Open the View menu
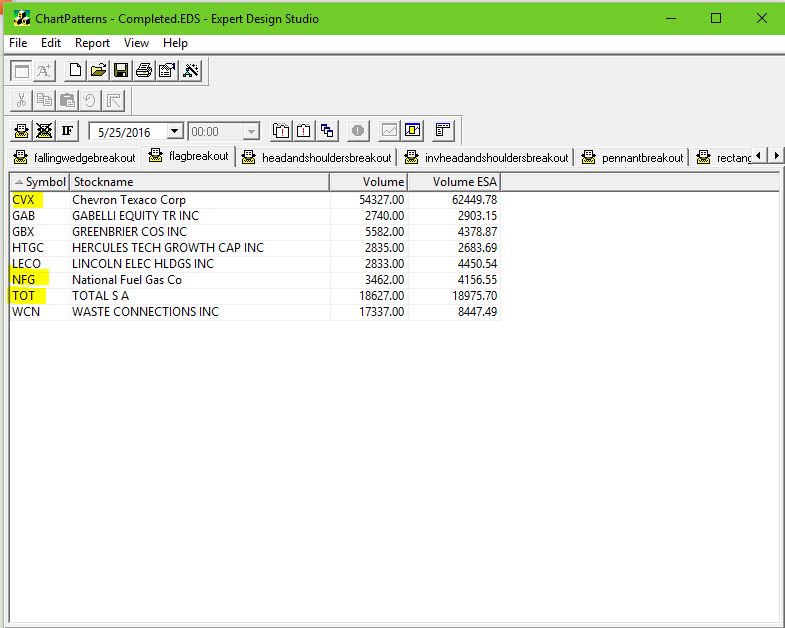 [x=136, y=43]
